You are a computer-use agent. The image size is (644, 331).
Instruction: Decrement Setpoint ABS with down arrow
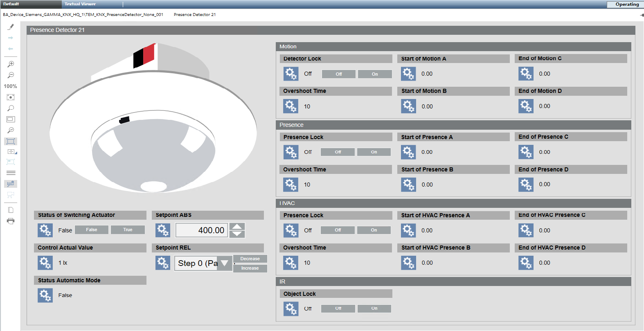(x=237, y=234)
